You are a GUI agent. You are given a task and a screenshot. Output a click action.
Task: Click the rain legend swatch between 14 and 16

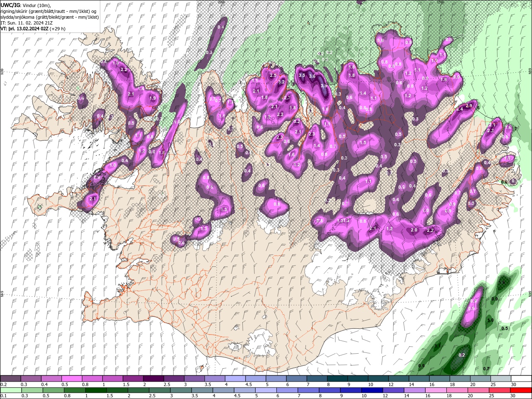pyautogui.click(x=415, y=390)
